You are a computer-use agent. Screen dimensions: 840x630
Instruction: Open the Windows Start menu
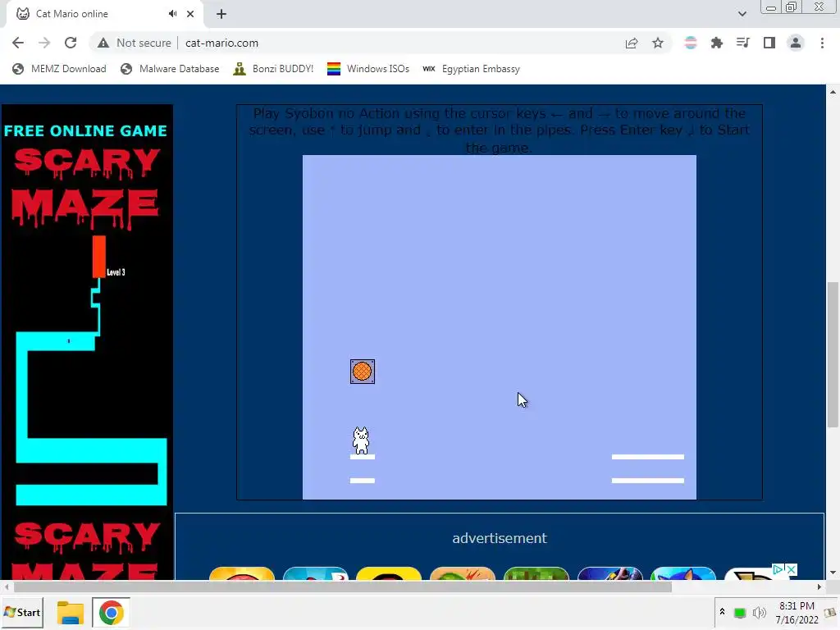pyautogui.click(x=22, y=612)
